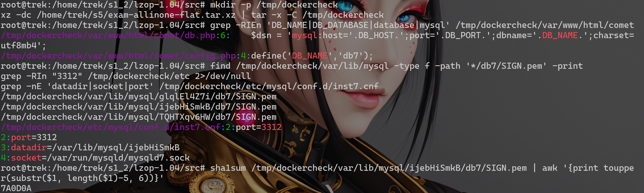This screenshot has width=644, height=193.
Task: Click the utf8mb4 charset continuation line
Action: pos(23,46)
